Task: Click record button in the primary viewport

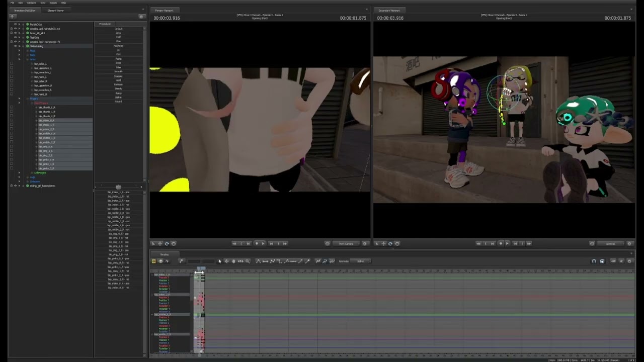Action: (x=257, y=244)
